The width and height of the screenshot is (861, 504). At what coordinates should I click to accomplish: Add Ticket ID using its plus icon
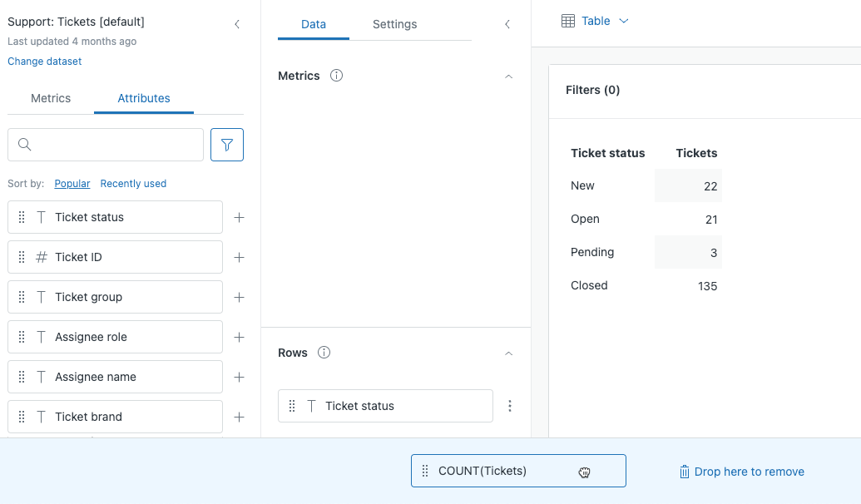pyautogui.click(x=239, y=257)
